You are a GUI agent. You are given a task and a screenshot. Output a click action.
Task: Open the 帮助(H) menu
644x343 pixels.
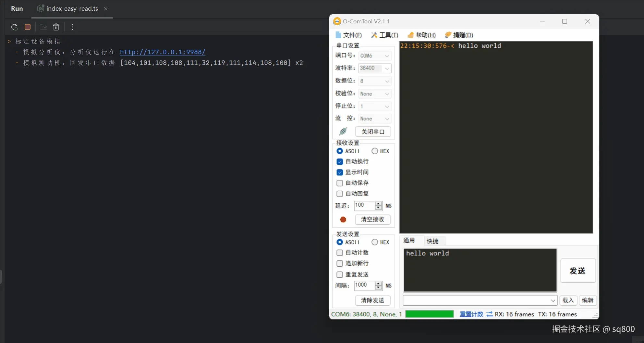point(421,35)
